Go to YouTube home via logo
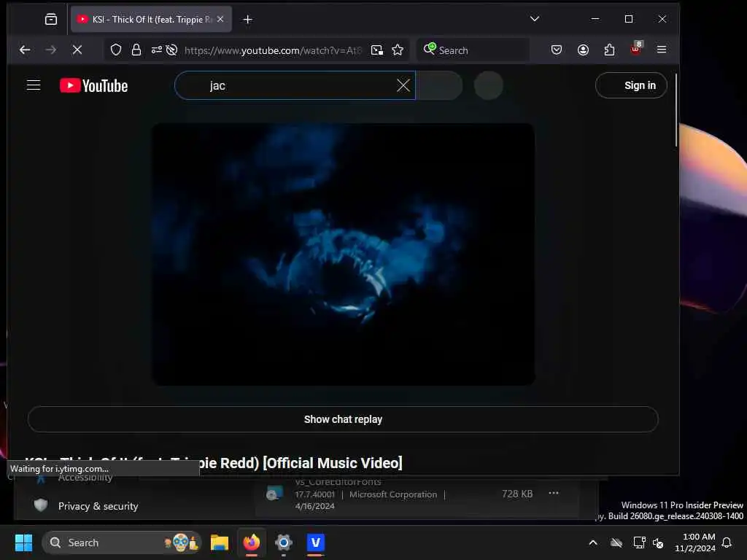The image size is (747, 560). coord(94,86)
